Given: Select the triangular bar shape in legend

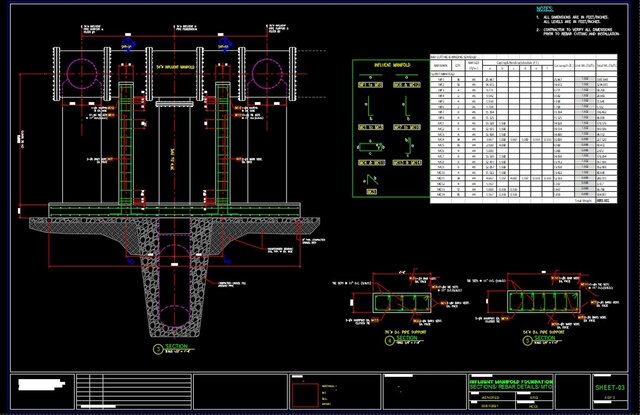Looking at the screenshot, I should click(x=369, y=178).
